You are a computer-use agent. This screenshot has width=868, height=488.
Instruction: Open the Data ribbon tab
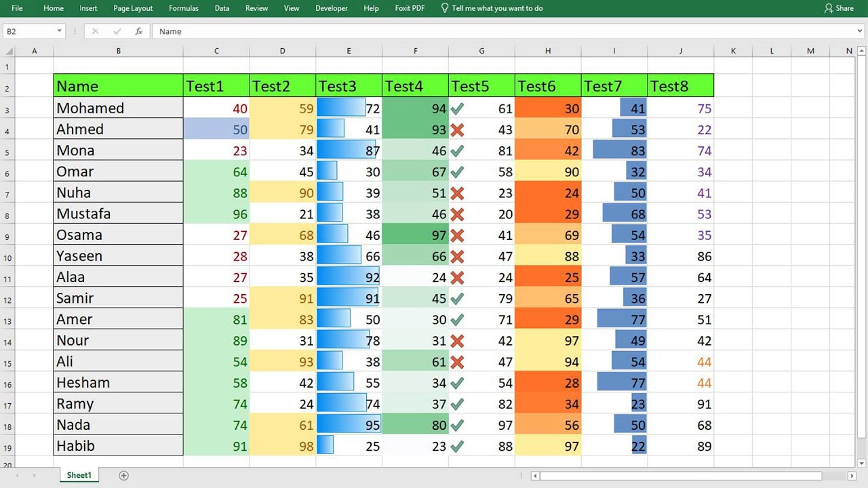tap(222, 8)
